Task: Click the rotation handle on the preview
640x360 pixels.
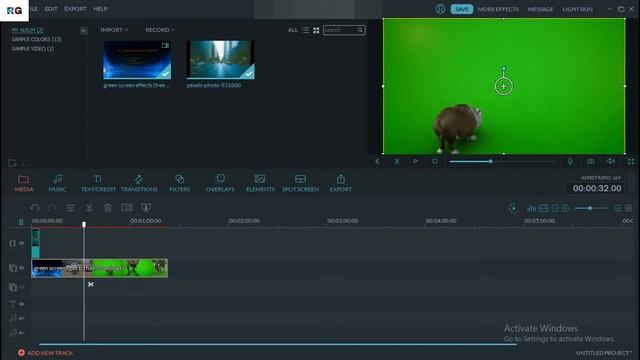Action: coord(504,69)
